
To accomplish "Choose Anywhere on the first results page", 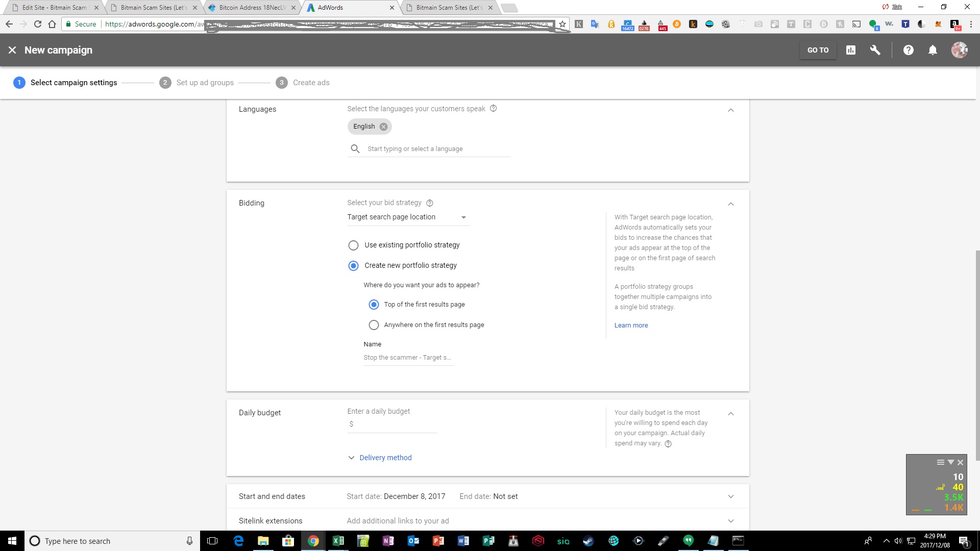I will click(x=374, y=325).
